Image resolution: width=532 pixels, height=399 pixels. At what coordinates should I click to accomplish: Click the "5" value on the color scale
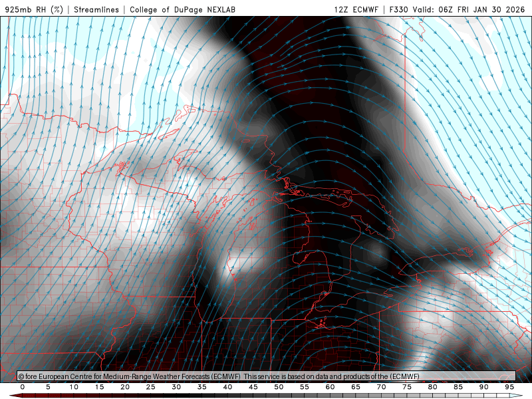click(48, 387)
